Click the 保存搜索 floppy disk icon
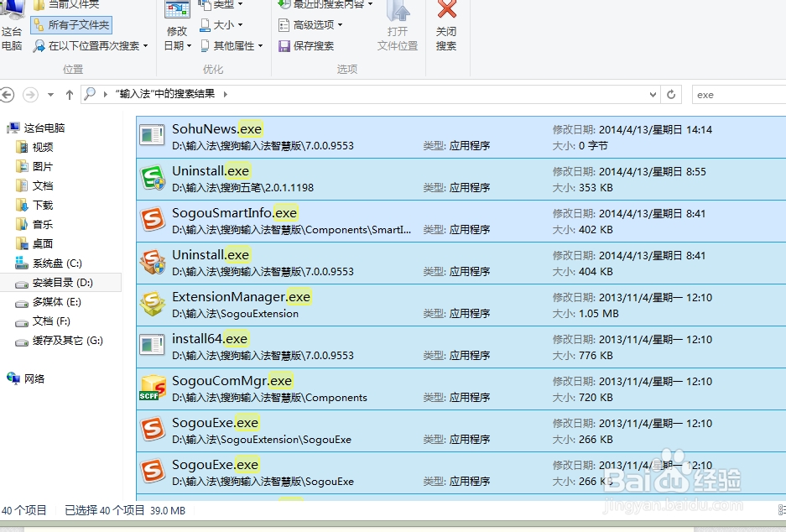The height and width of the screenshot is (532, 786). (x=284, y=46)
